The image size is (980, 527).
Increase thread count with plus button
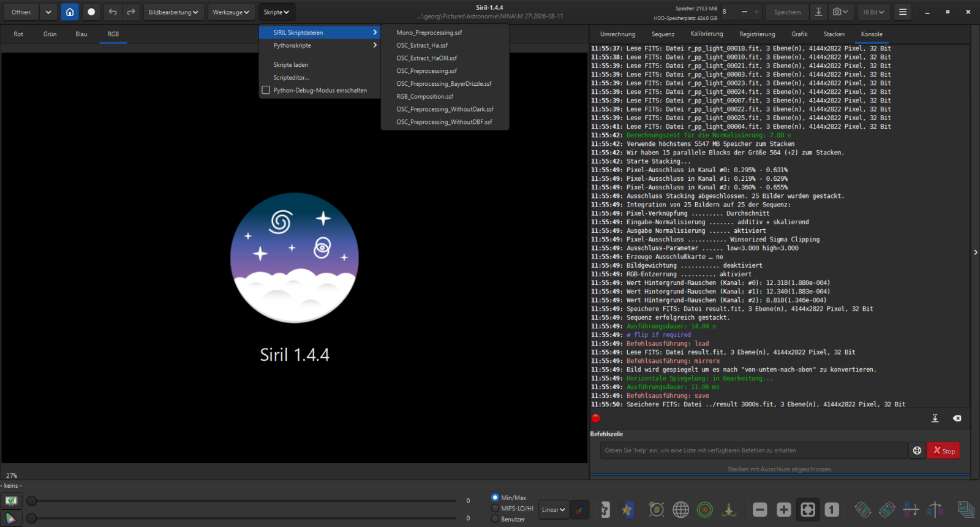tap(756, 12)
